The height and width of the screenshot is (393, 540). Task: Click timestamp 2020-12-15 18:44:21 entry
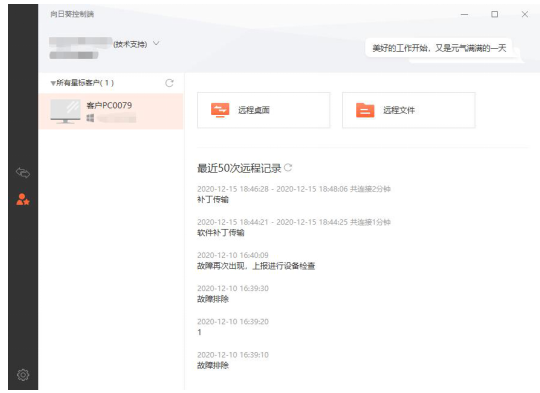tap(294, 222)
